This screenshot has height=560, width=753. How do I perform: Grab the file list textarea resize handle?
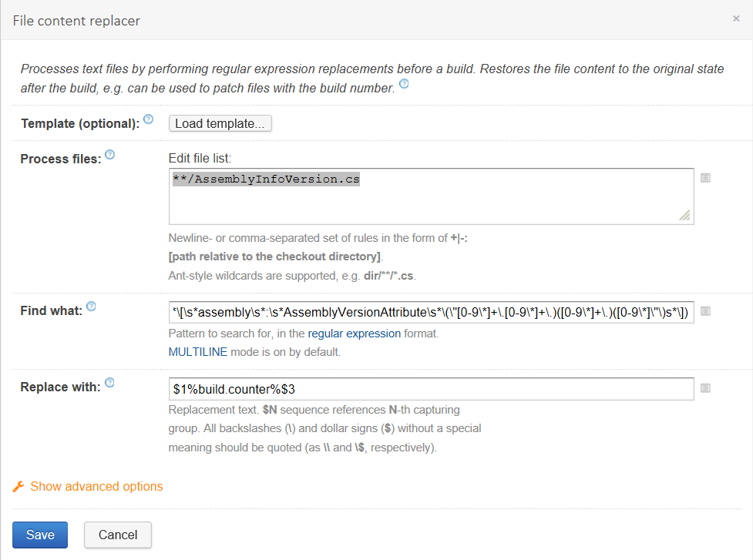(x=684, y=216)
